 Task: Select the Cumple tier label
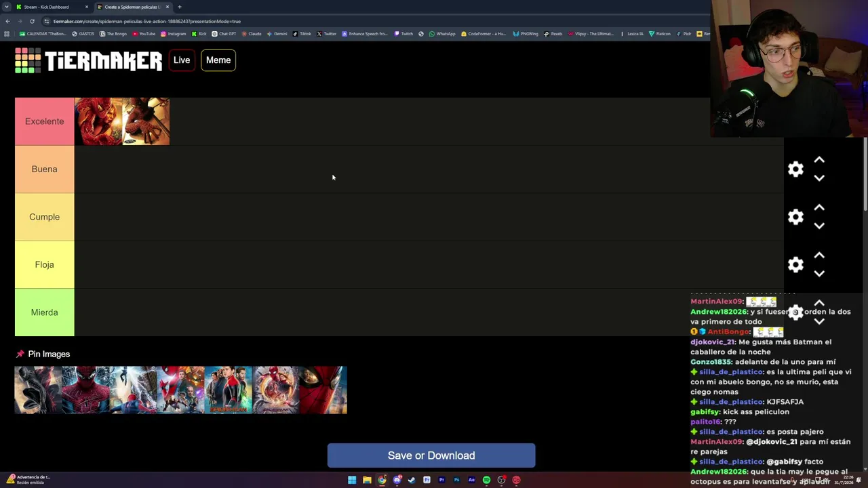coord(44,217)
